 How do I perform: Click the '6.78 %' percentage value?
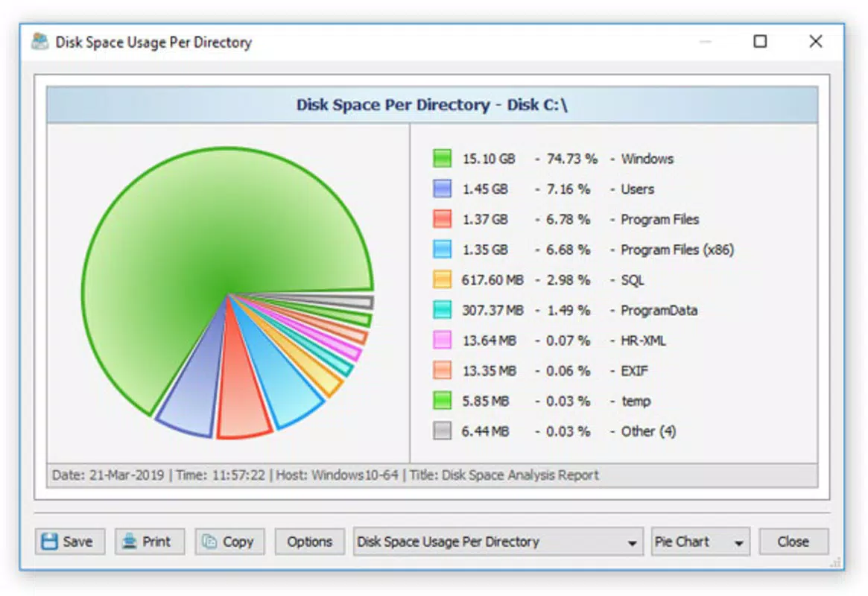(568, 220)
